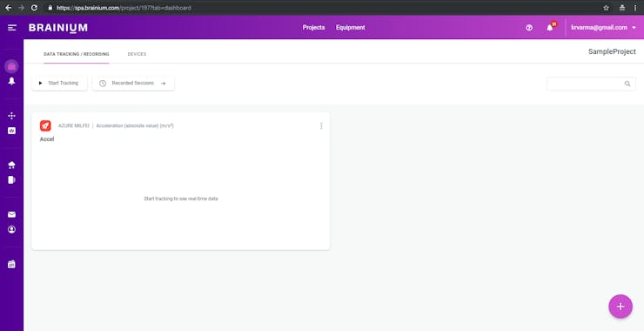This screenshot has height=331, width=644.
Task: Click the sidebar cloud icon
Action: point(11,165)
